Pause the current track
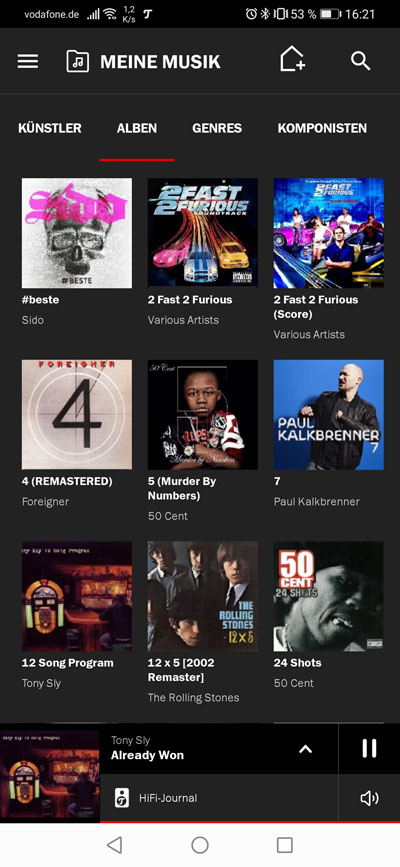 click(x=369, y=748)
